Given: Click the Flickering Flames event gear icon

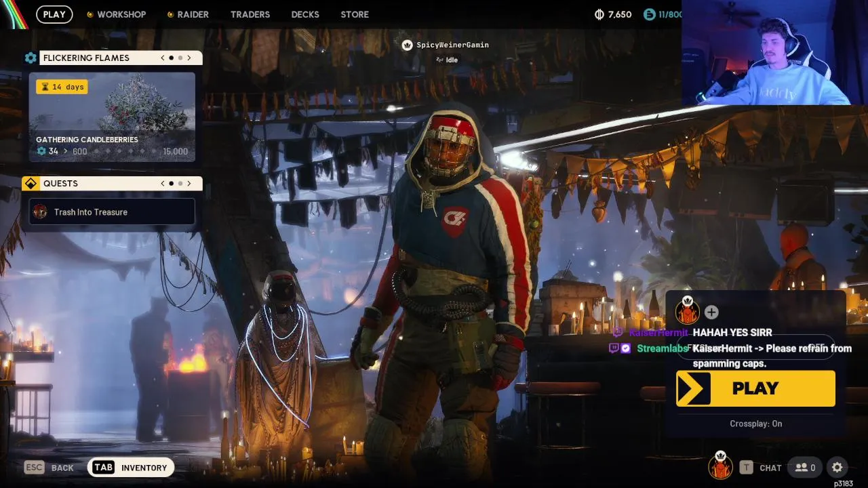Looking at the screenshot, I should [x=31, y=58].
